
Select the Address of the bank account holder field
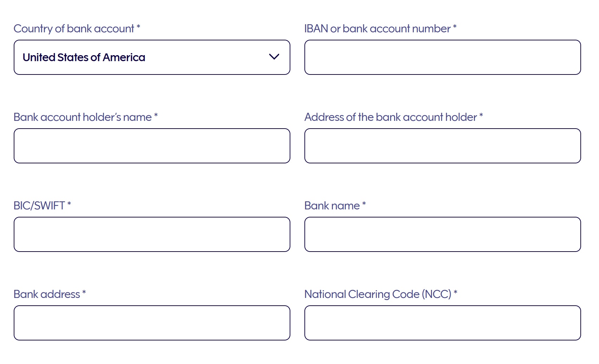442,146
